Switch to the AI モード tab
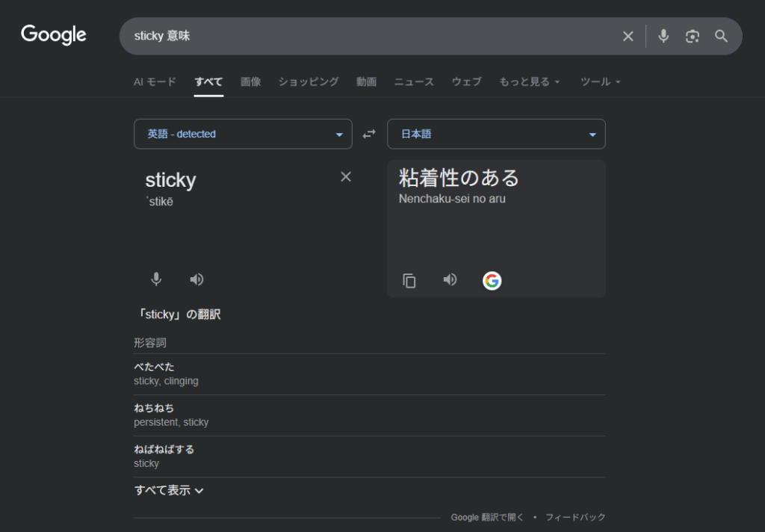Image resolution: width=765 pixels, height=532 pixels. point(155,81)
